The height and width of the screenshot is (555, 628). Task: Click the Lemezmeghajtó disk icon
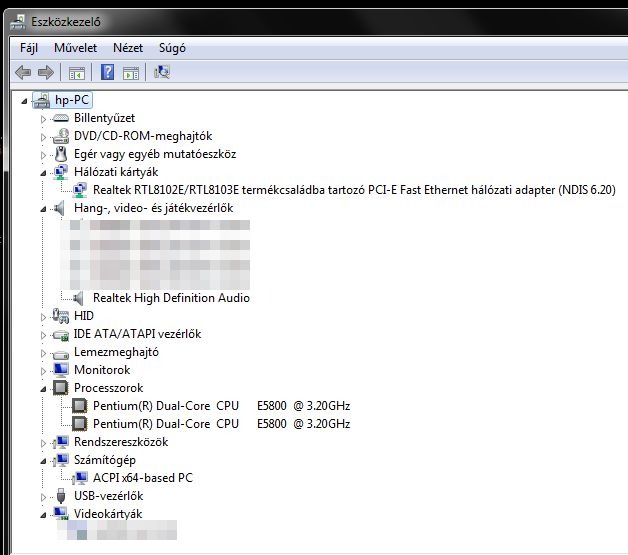click(61, 354)
